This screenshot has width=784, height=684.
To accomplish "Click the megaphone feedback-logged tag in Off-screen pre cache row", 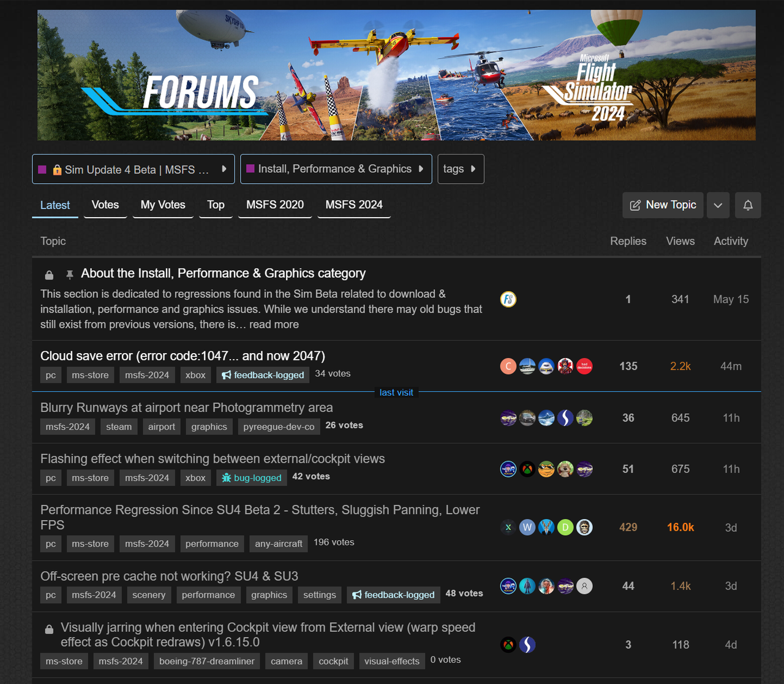I will [x=393, y=595].
